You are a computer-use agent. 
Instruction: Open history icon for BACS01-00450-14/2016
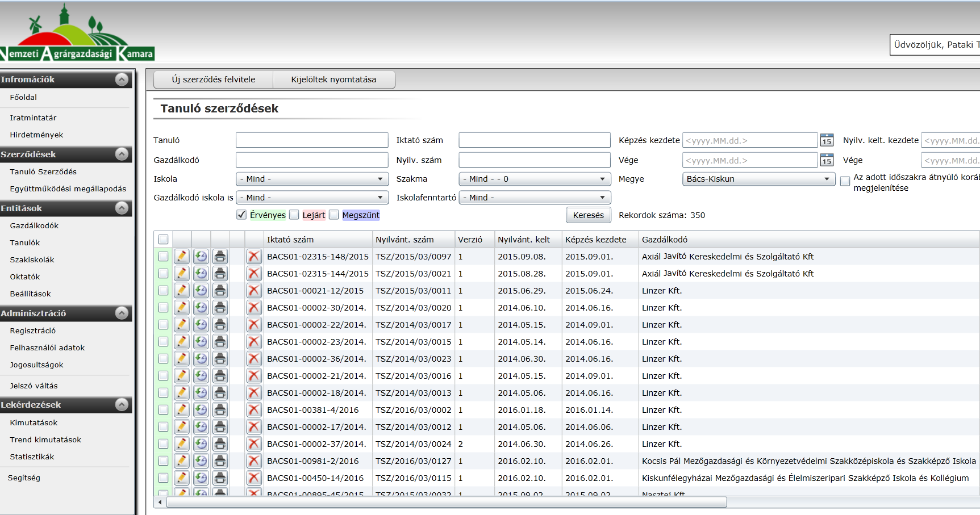click(x=201, y=478)
